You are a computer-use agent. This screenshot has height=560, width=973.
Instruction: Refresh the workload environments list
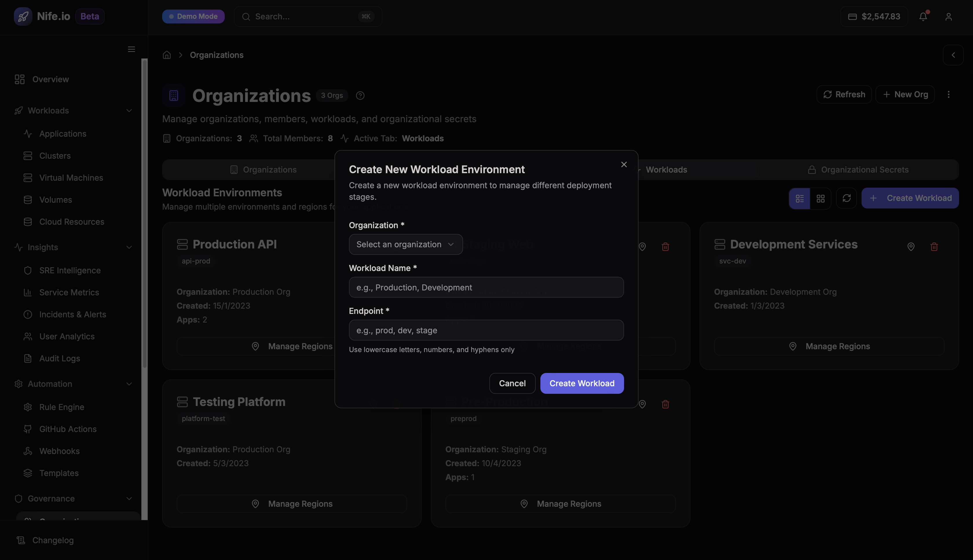tap(846, 198)
